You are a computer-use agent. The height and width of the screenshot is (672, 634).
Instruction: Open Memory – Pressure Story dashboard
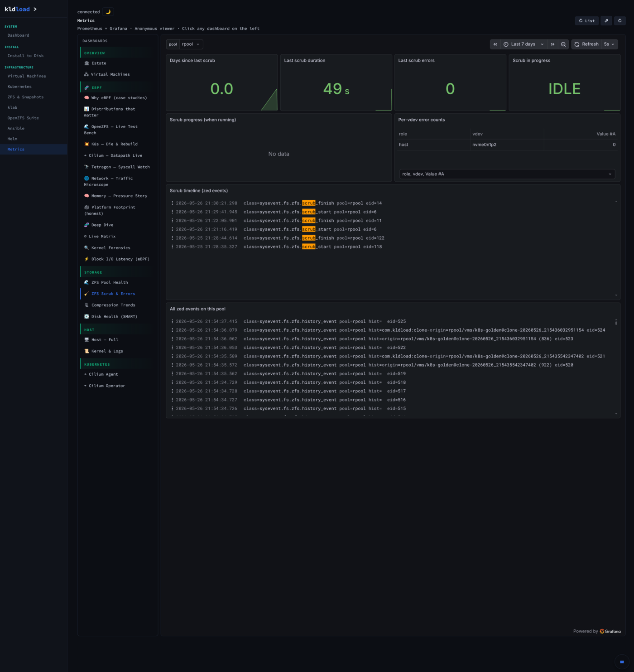(119, 196)
